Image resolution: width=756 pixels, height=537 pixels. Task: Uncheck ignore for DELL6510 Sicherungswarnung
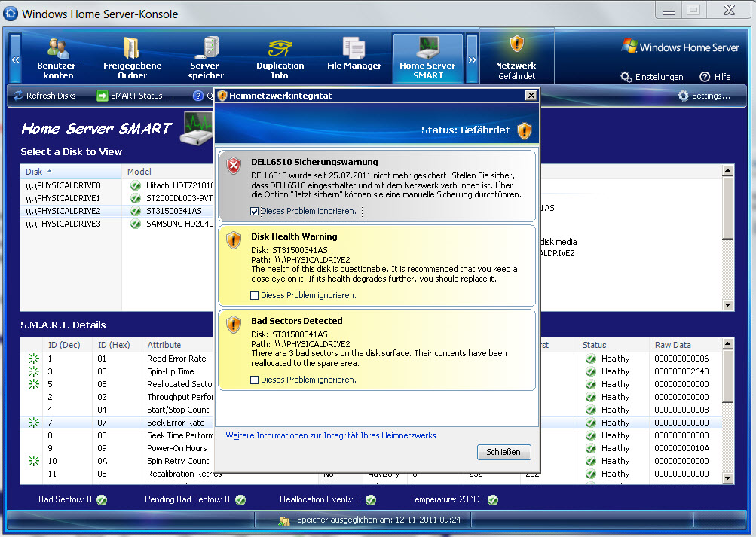coord(255,211)
